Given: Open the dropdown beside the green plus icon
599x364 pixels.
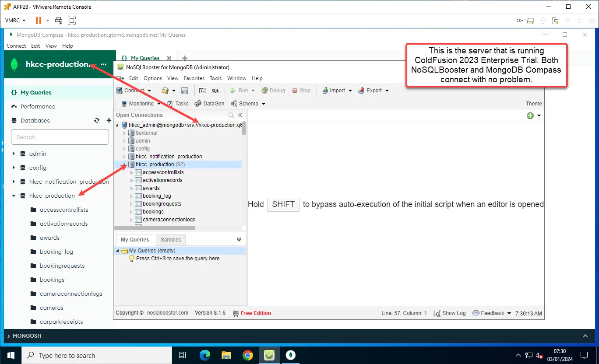Looking at the screenshot, I should coord(539,115).
